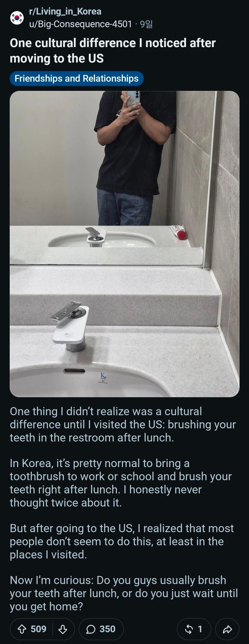Open the bathroom mirror photo fullscreen
The image size is (249, 644).
[x=124, y=244]
